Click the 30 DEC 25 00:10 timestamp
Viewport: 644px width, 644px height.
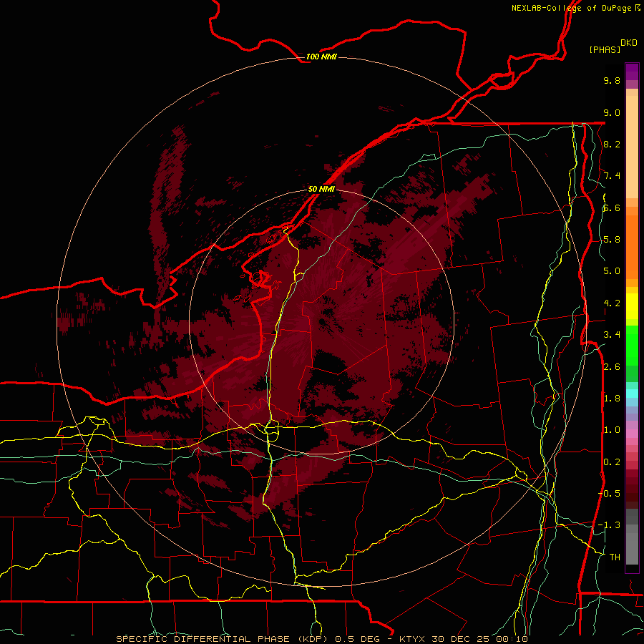pyautogui.click(x=479, y=639)
